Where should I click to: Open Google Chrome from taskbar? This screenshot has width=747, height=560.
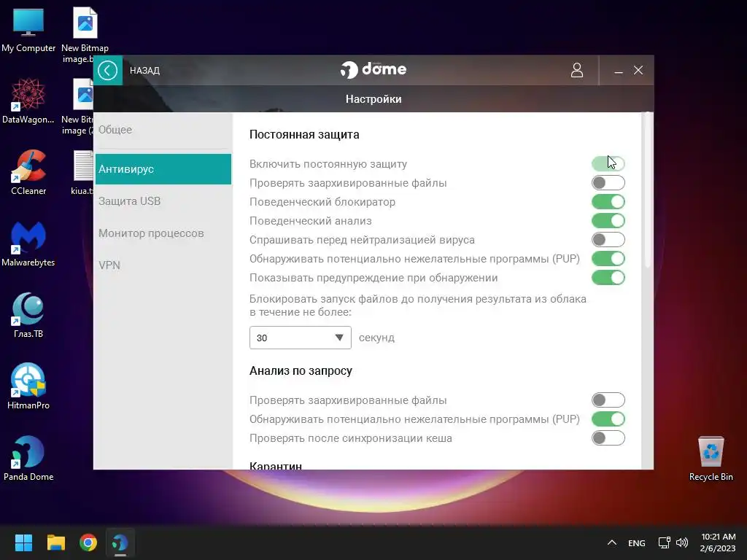click(x=88, y=542)
